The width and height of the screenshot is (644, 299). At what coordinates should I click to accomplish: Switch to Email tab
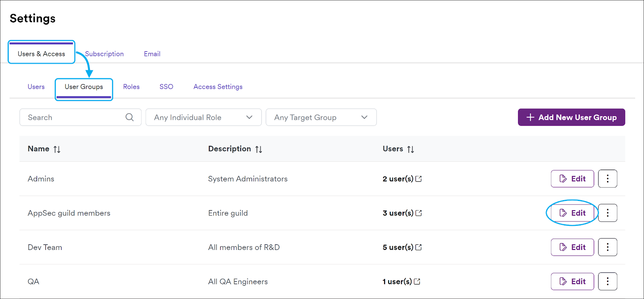pyautogui.click(x=152, y=54)
